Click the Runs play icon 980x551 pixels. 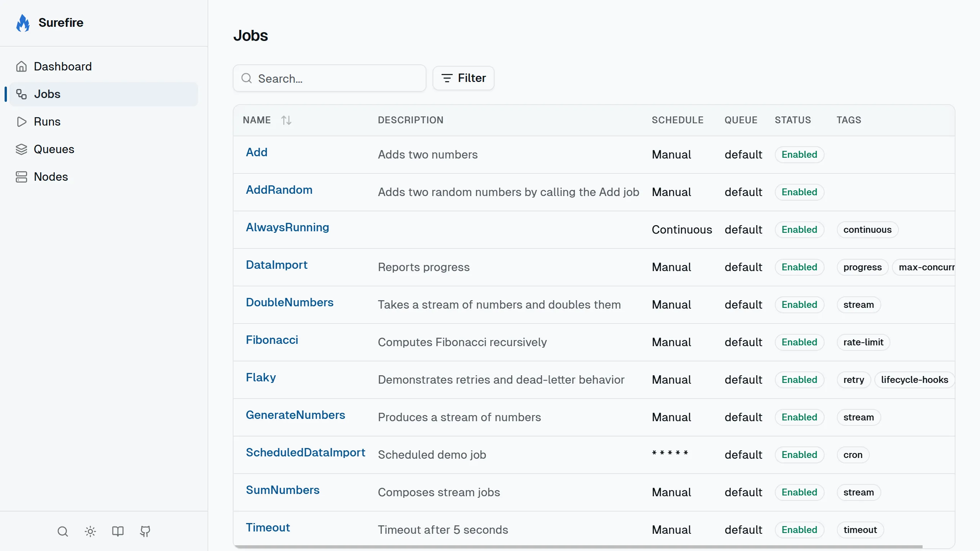tap(21, 121)
